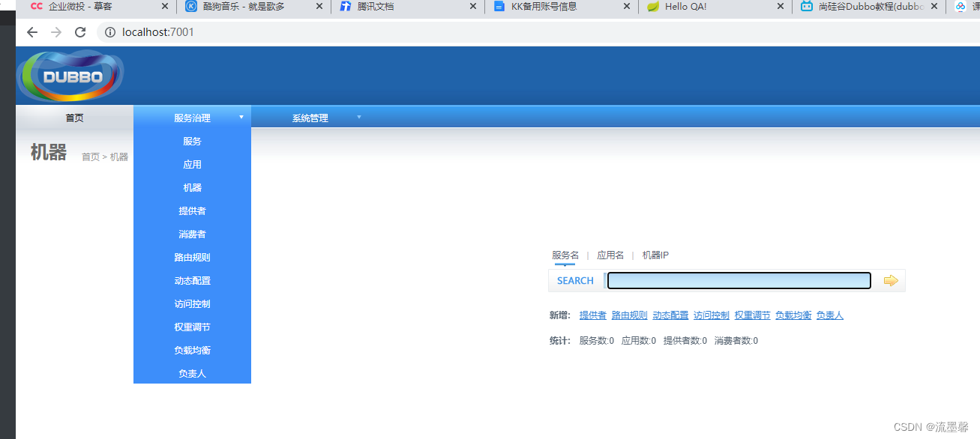Select the 服务名 search filter

pos(565,255)
